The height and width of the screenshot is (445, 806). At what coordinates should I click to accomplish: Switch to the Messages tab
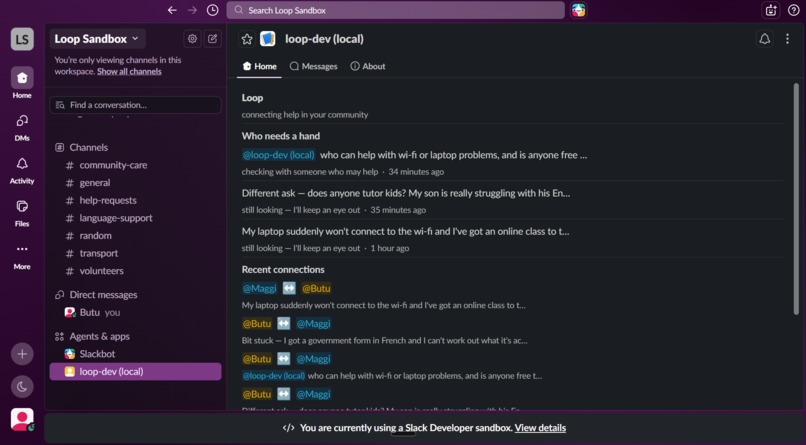click(314, 66)
